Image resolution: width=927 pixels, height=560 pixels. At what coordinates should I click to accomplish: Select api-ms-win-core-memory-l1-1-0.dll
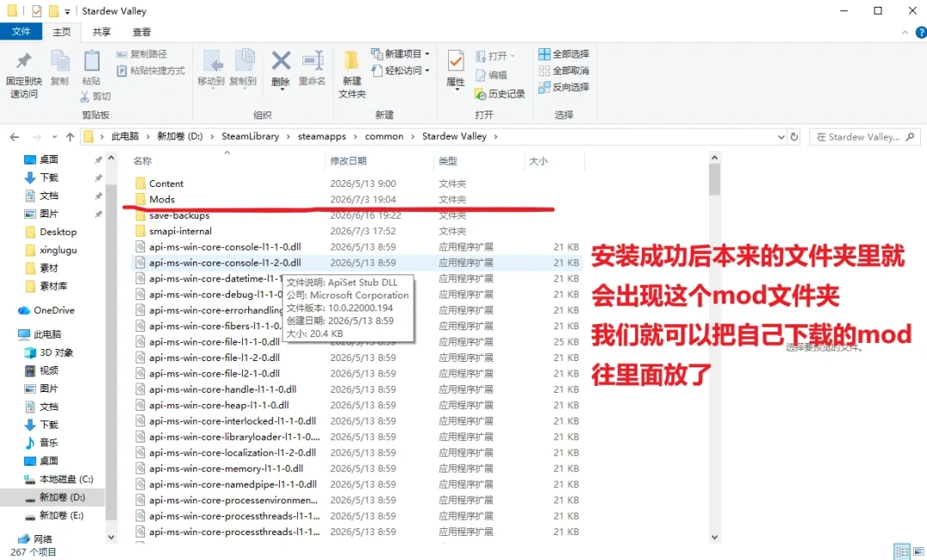226,468
